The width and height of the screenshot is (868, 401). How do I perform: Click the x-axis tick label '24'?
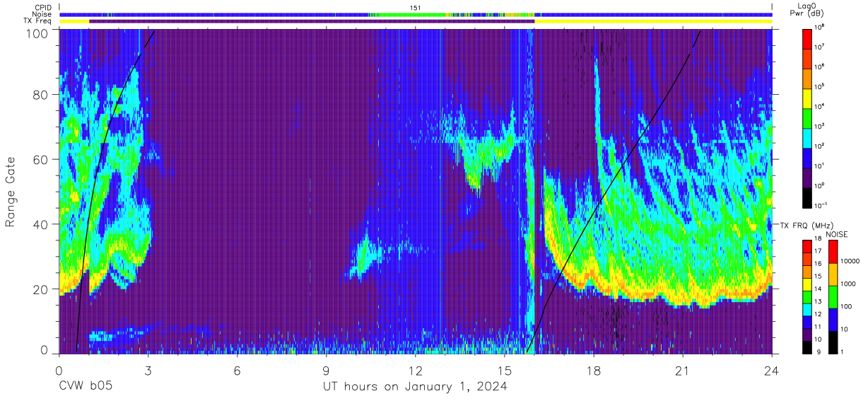click(772, 370)
